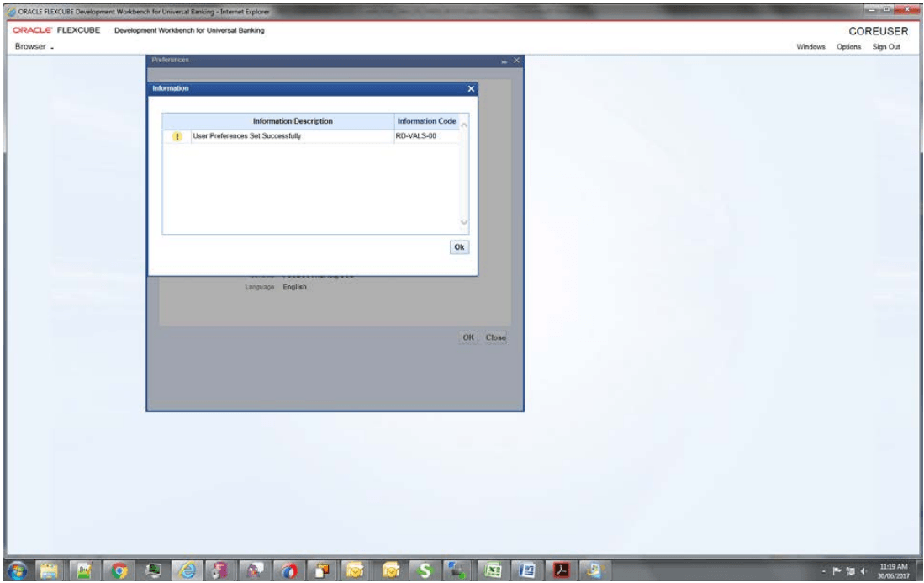
Task: Minimize the Preferences window
Action: 504,61
